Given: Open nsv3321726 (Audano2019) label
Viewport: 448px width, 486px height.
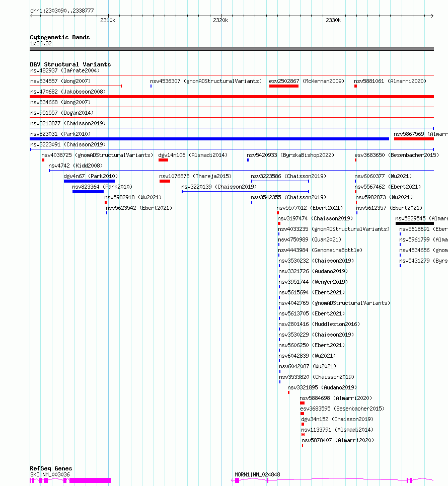Looking at the screenshot, I should [313, 271].
